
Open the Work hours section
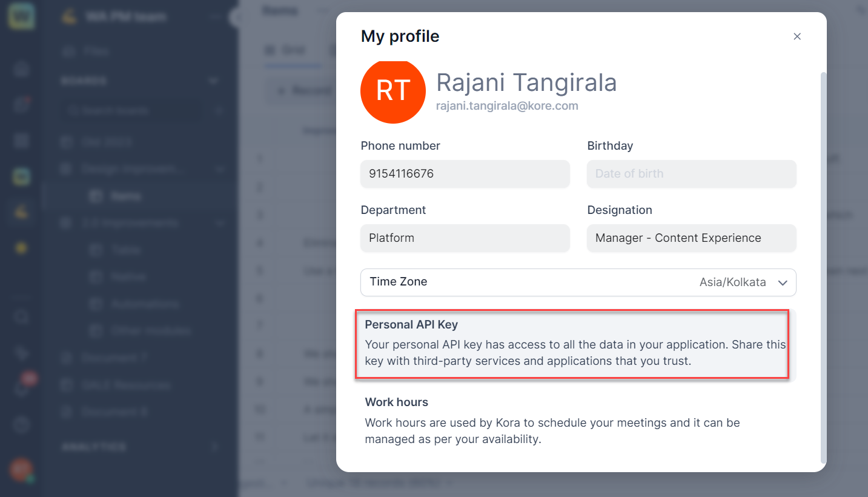point(572,421)
